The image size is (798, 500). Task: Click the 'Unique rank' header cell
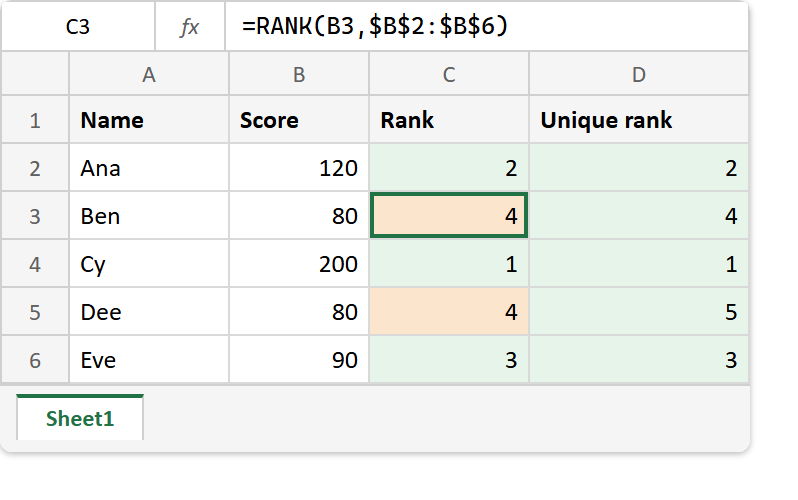point(639,120)
